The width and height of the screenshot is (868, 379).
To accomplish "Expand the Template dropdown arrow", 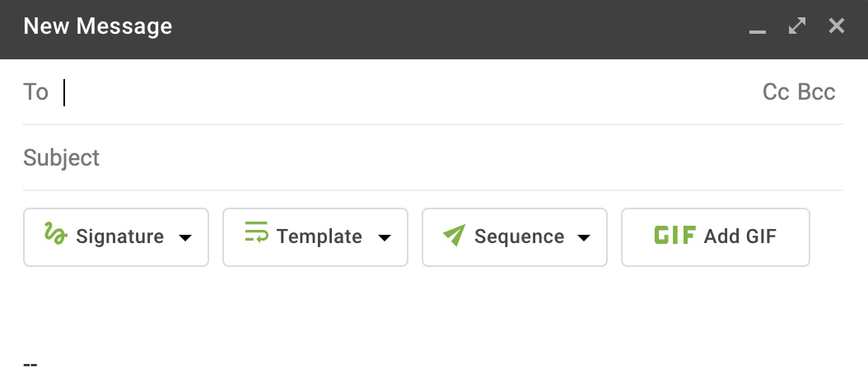I will (x=384, y=238).
